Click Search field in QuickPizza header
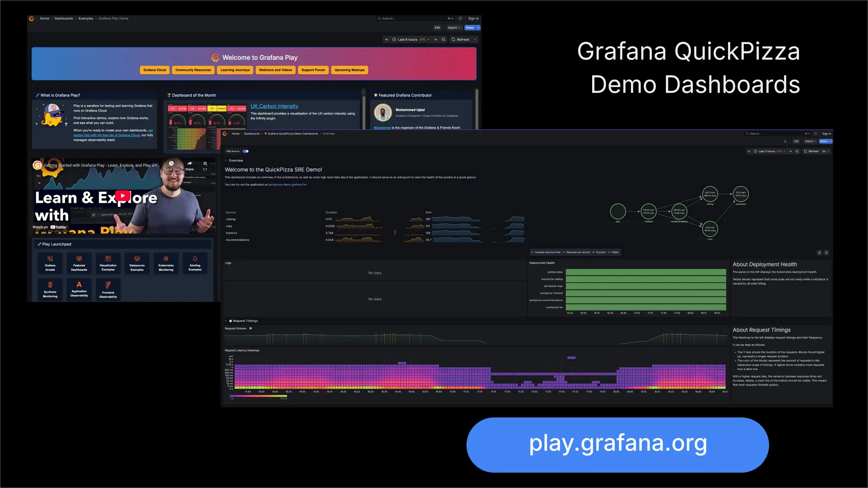 point(779,133)
